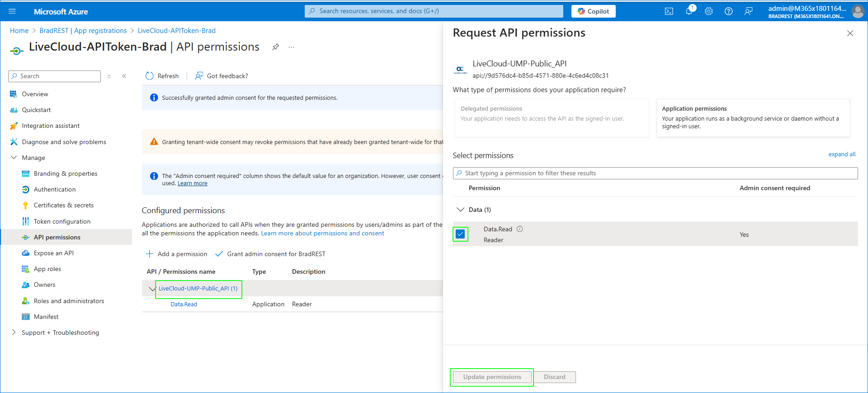Click the Data.Read info icon
This screenshot has width=868, height=393.
(x=519, y=229)
